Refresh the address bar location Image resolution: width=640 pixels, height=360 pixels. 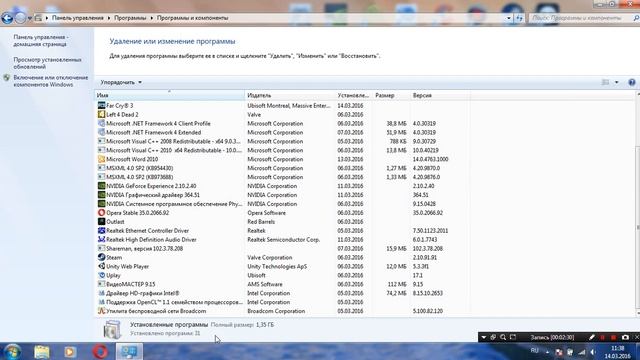(519, 18)
